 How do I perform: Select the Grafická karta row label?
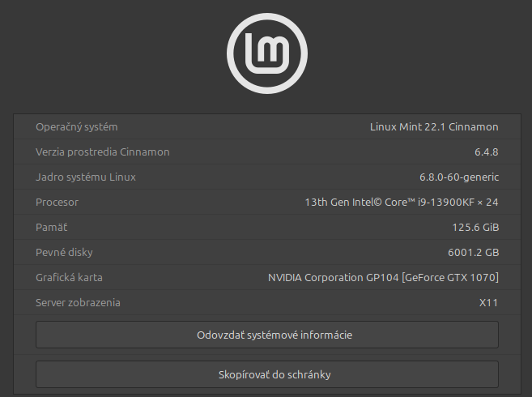point(69,277)
